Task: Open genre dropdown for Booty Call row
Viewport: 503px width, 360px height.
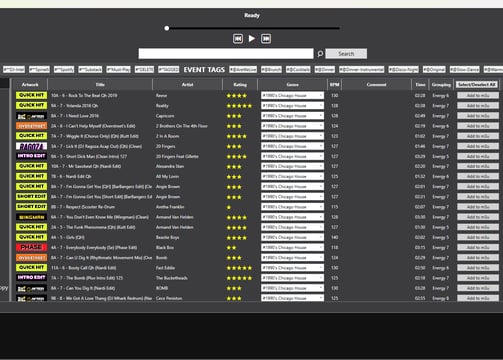Action: coord(292,268)
